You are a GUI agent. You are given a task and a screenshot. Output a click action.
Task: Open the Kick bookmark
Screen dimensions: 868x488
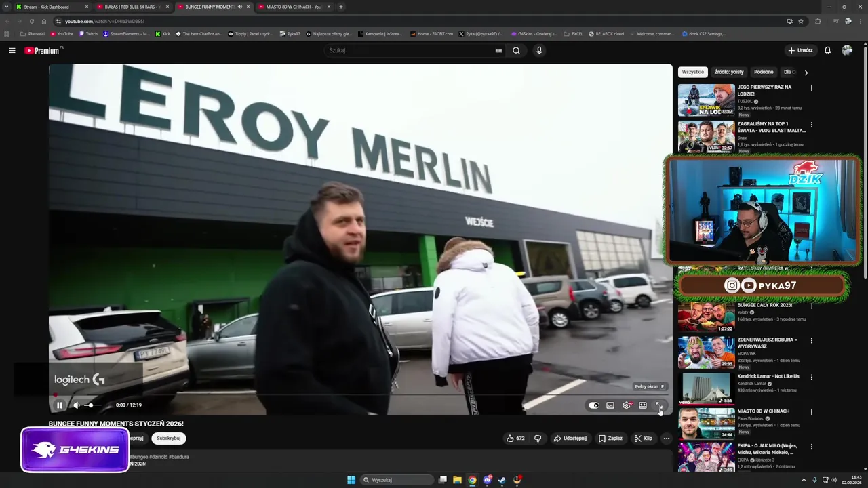[163, 33]
